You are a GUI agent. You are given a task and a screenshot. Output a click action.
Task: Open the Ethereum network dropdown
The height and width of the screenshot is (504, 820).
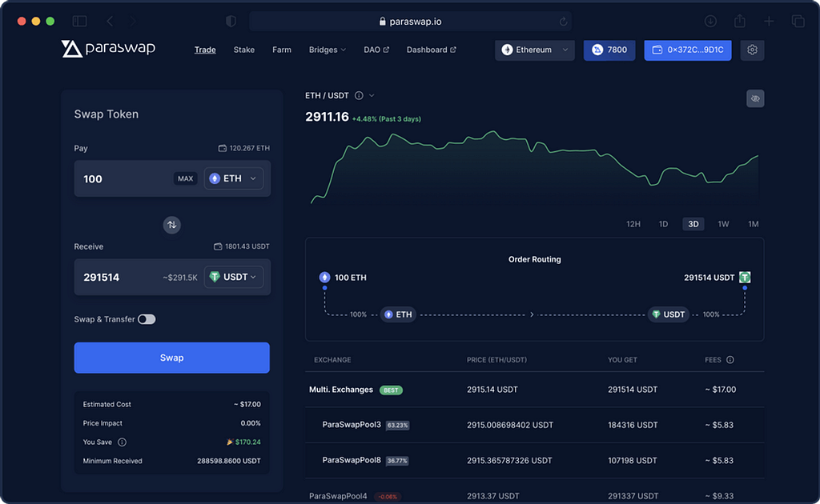[x=534, y=50]
